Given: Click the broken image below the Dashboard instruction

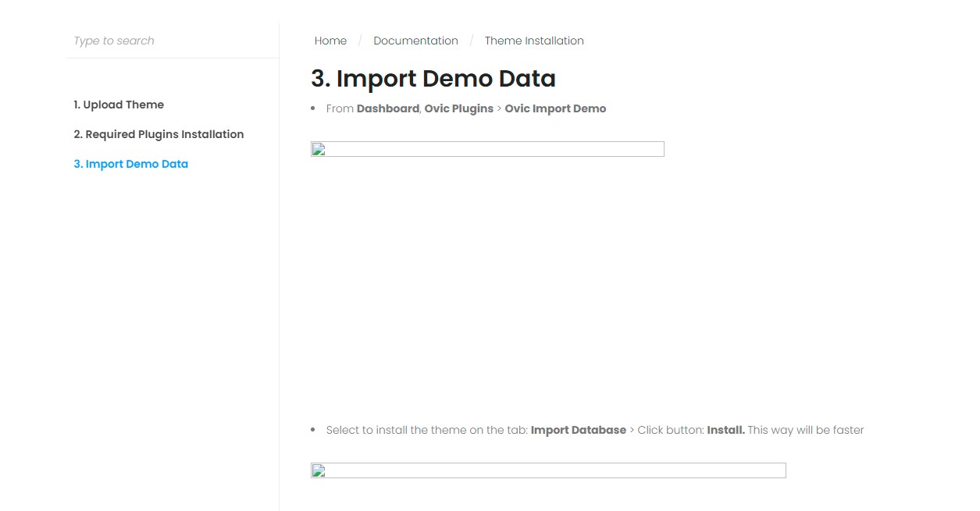Looking at the screenshot, I should [487, 149].
